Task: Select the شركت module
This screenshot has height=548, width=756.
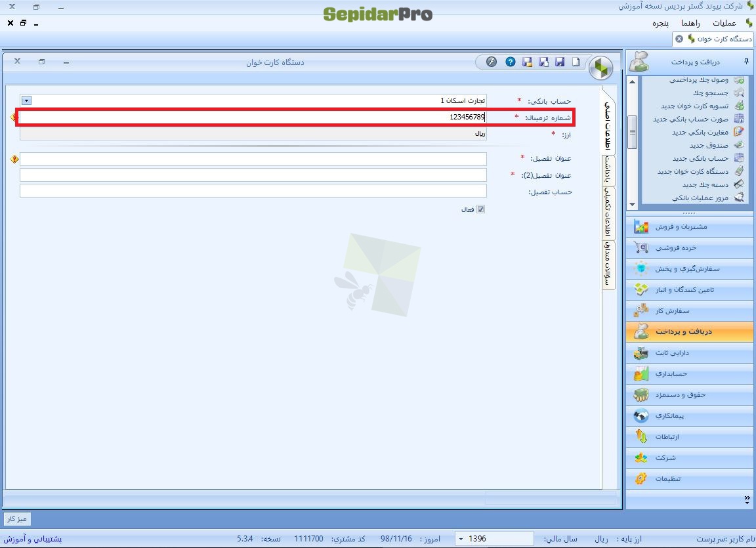Action: 690,457
